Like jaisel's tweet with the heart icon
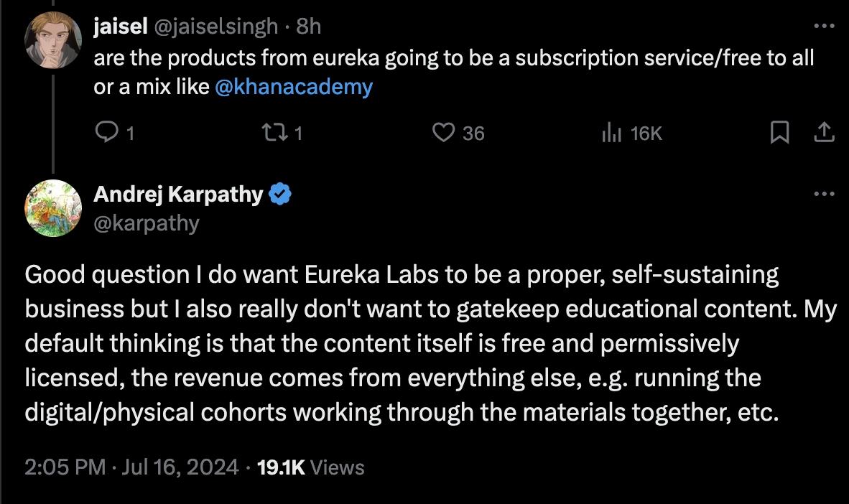849x504 pixels. point(445,132)
